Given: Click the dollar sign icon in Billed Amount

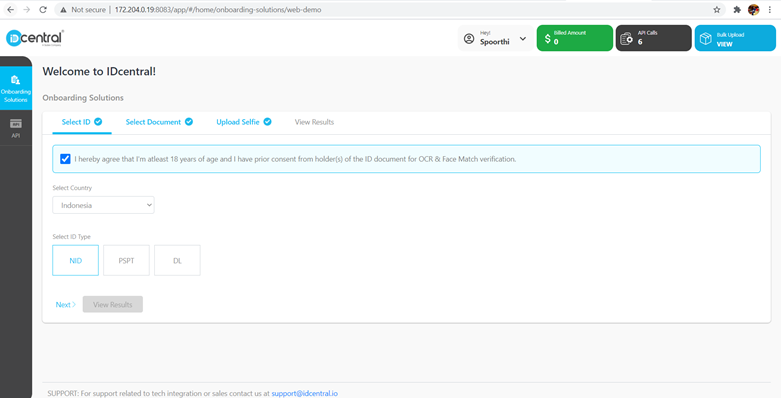Looking at the screenshot, I should [547, 38].
